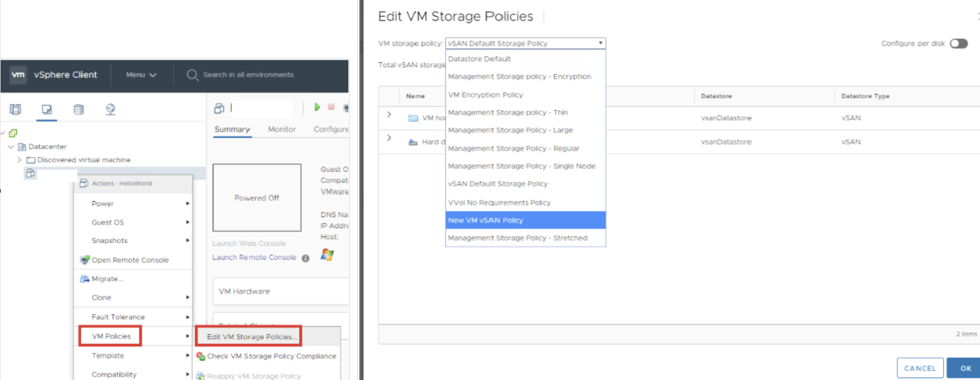Switch to the Monitor tab

click(x=282, y=129)
